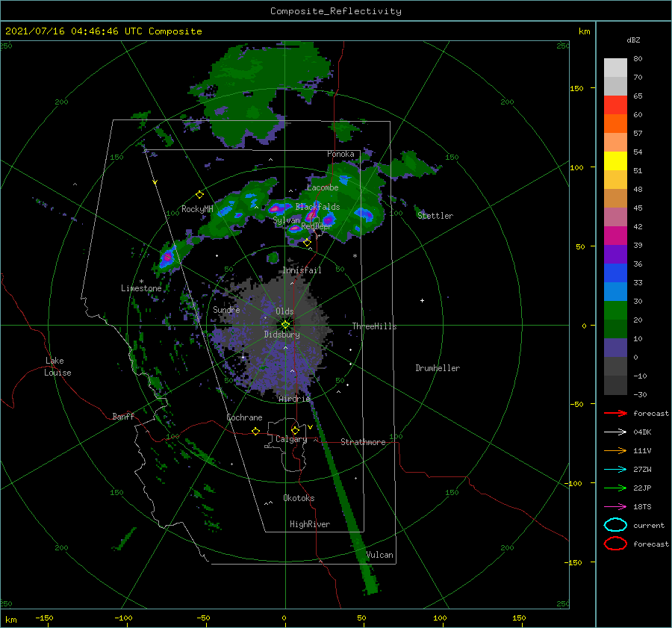The height and width of the screenshot is (628, 672).
Task: Click the Lacombe city label
Action: pyautogui.click(x=323, y=187)
